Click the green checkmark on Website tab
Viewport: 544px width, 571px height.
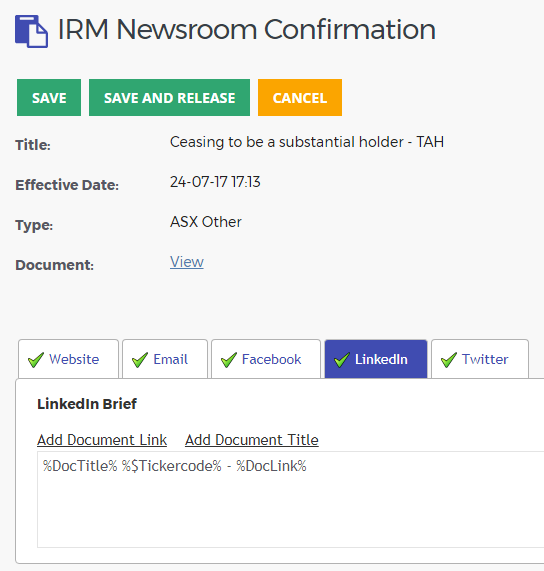click(36, 360)
